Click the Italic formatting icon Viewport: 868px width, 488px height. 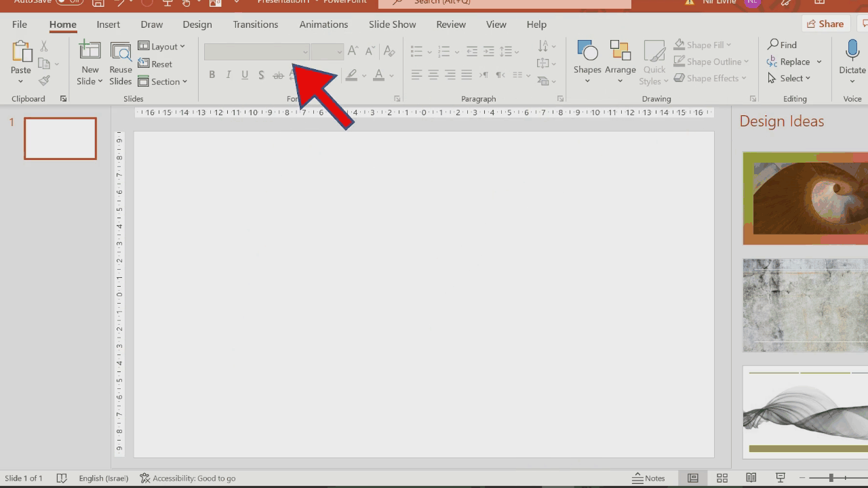pos(229,75)
